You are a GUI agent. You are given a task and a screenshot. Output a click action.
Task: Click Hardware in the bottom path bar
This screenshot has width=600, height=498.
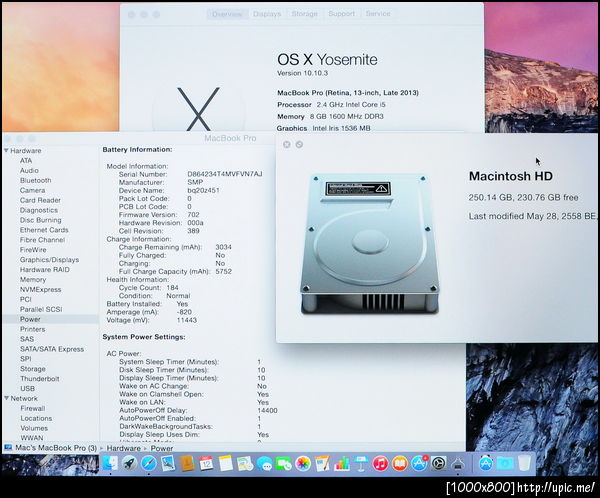[x=124, y=448]
